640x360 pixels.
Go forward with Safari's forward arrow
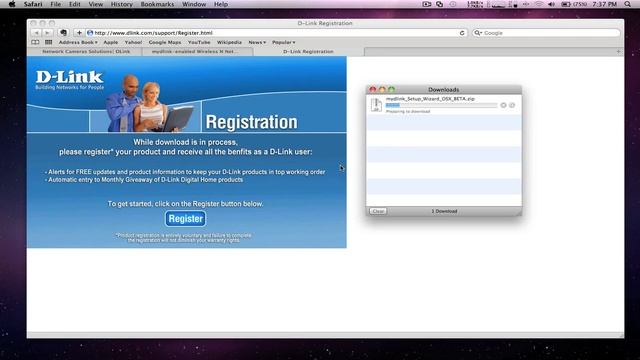click(47, 33)
